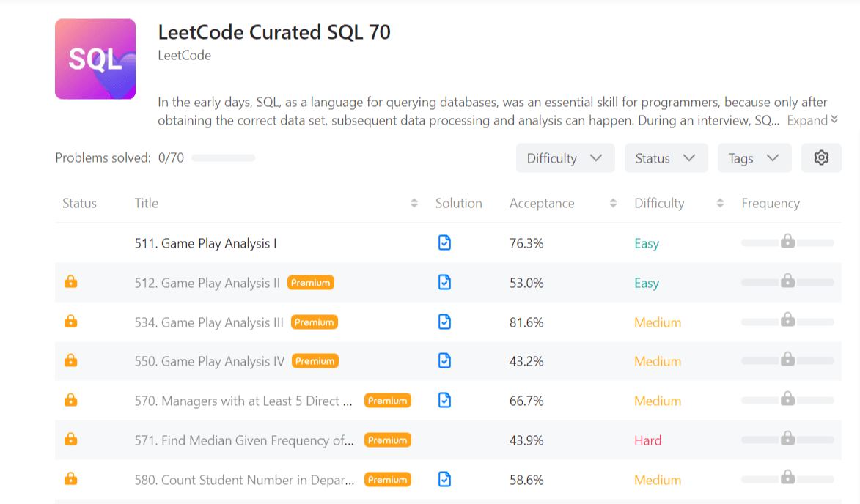Viewport: 860px width, 504px height.
Task: Open solution icon for Game Play Analysis IV
Action: 445,361
